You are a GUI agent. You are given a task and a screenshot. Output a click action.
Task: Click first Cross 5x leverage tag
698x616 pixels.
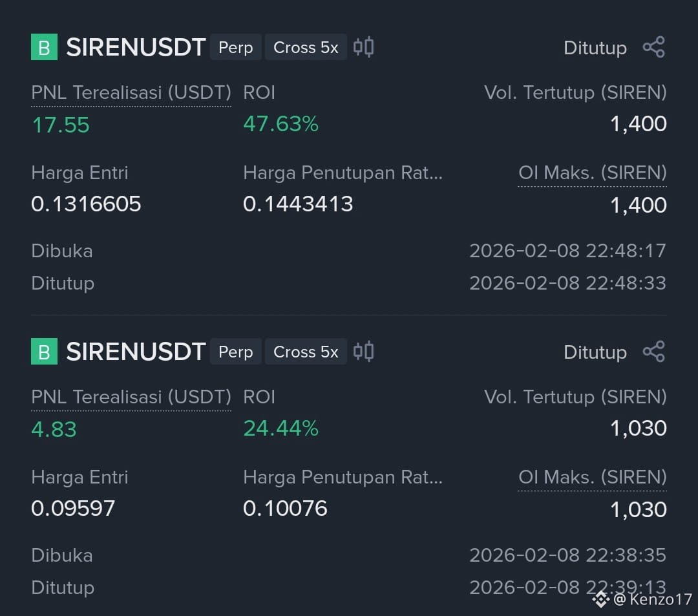[306, 47]
